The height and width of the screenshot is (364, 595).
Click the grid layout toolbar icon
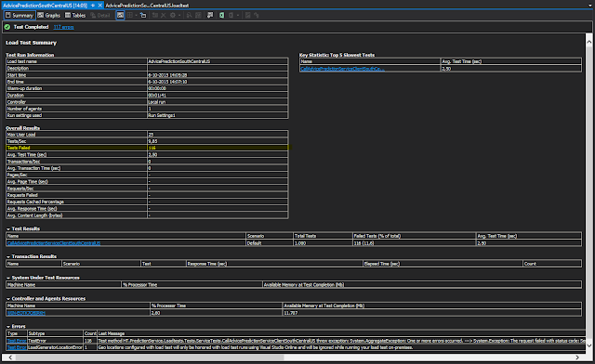tap(130, 15)
